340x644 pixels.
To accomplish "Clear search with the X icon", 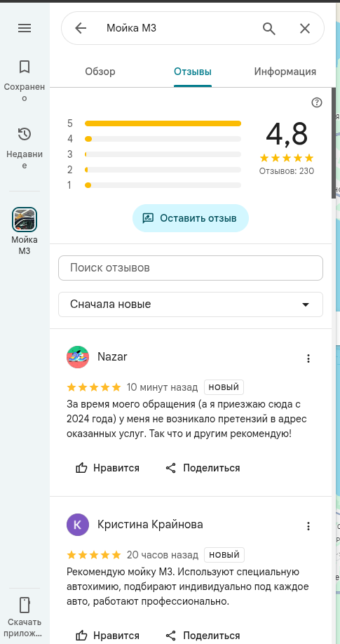I will pos(305,28).
